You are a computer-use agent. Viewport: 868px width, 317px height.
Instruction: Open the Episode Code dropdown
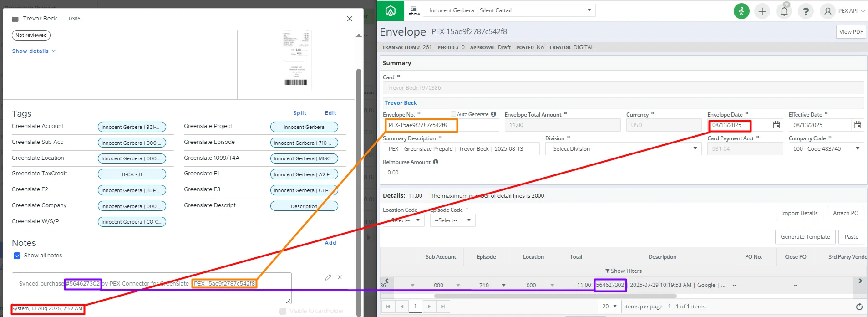point(453,220)
